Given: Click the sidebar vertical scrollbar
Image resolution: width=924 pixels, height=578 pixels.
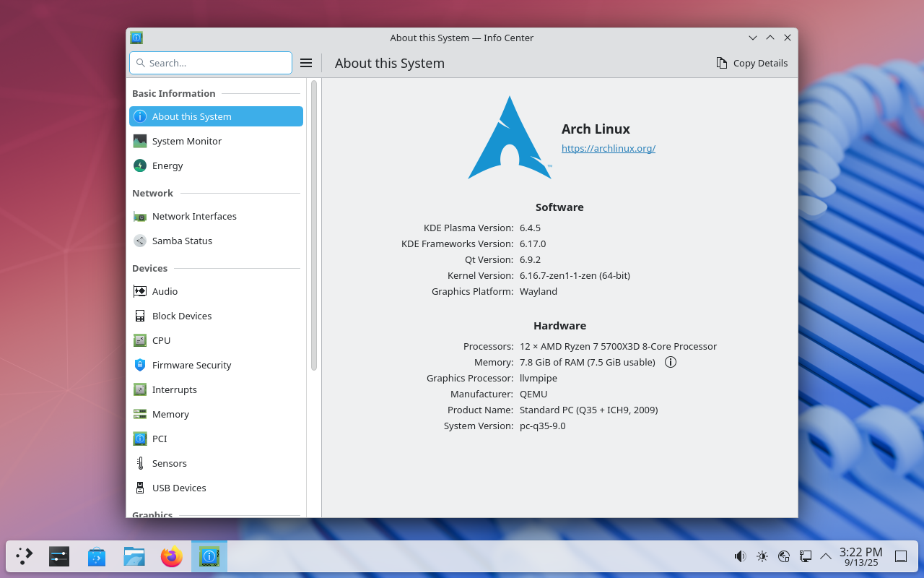Looking at the screenshot, I should click(314, 225).
